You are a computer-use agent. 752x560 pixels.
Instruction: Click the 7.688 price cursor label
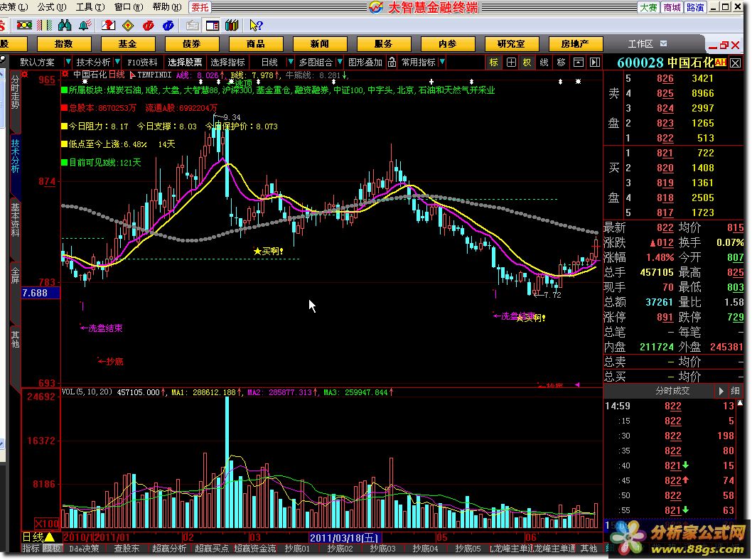(41, 293)
